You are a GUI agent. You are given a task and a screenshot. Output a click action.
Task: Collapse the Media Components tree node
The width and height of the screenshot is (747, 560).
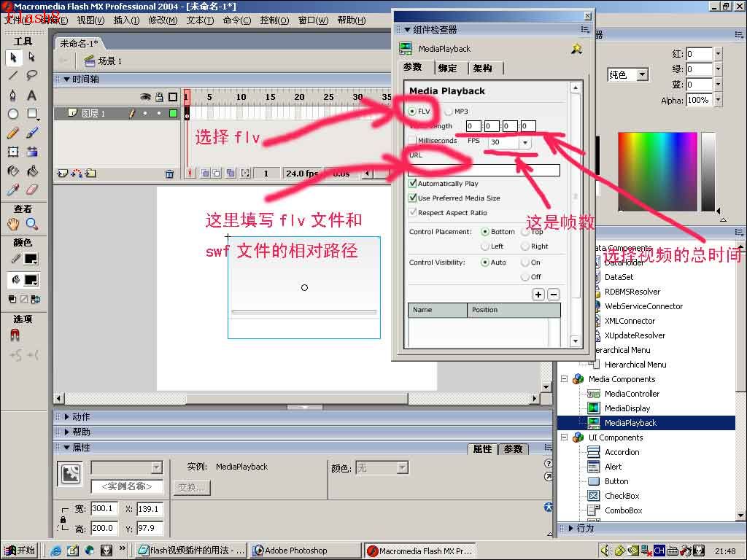(x=564, y=379)
